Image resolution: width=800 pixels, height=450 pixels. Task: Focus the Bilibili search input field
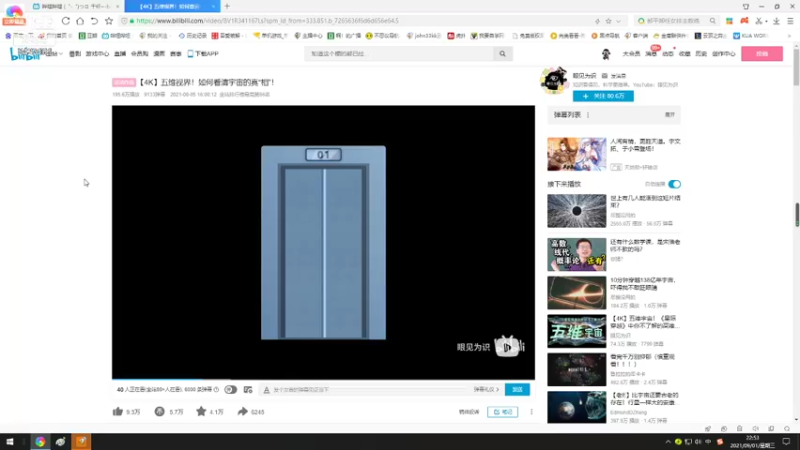pos(399,54)
